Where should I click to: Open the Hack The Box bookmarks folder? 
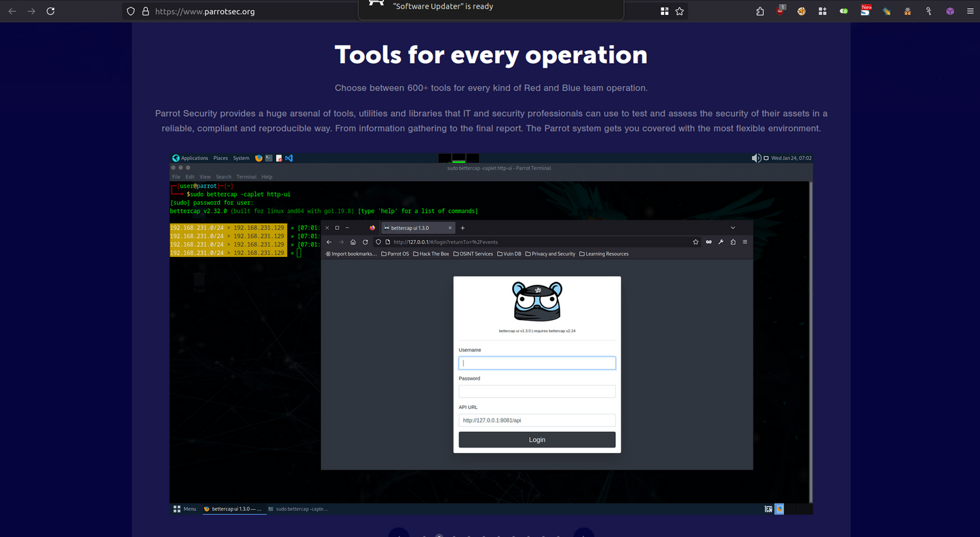coord(431,254)
